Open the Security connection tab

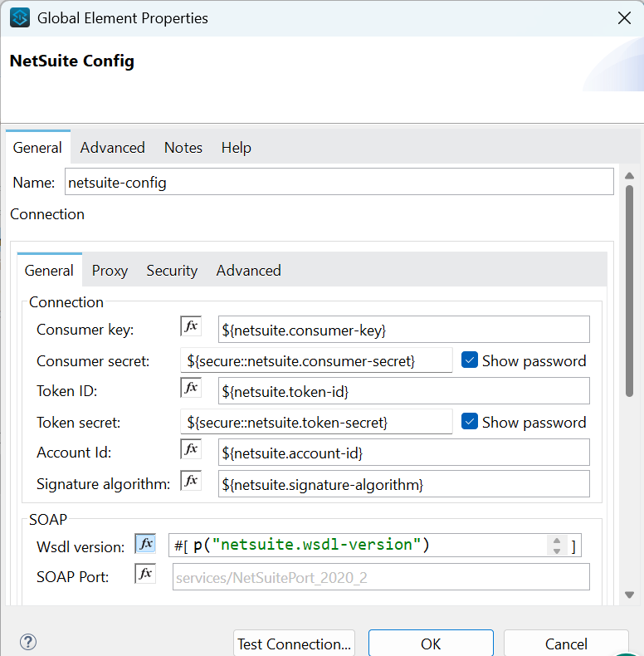click(172, 271)
